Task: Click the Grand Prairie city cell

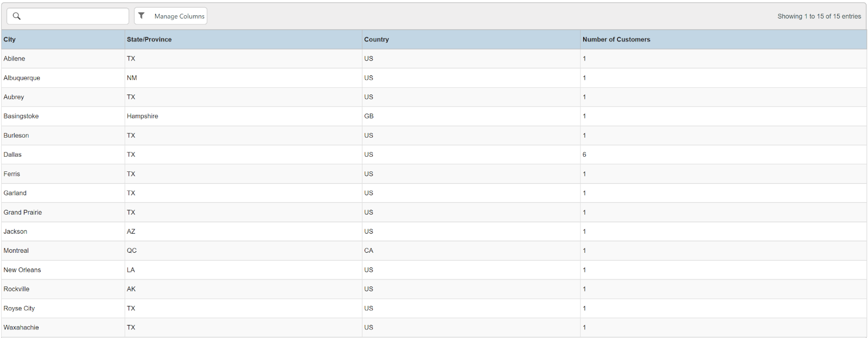Action: [x=23, y=212]
